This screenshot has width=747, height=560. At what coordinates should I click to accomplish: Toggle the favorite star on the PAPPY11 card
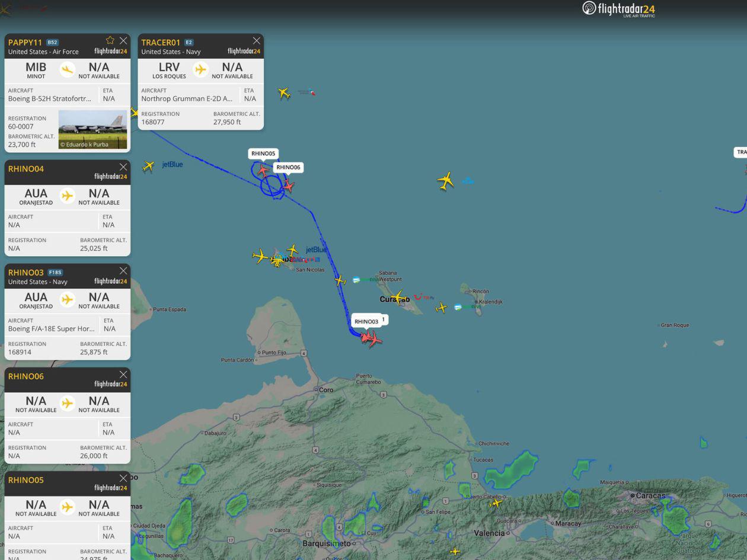[110, 40]
